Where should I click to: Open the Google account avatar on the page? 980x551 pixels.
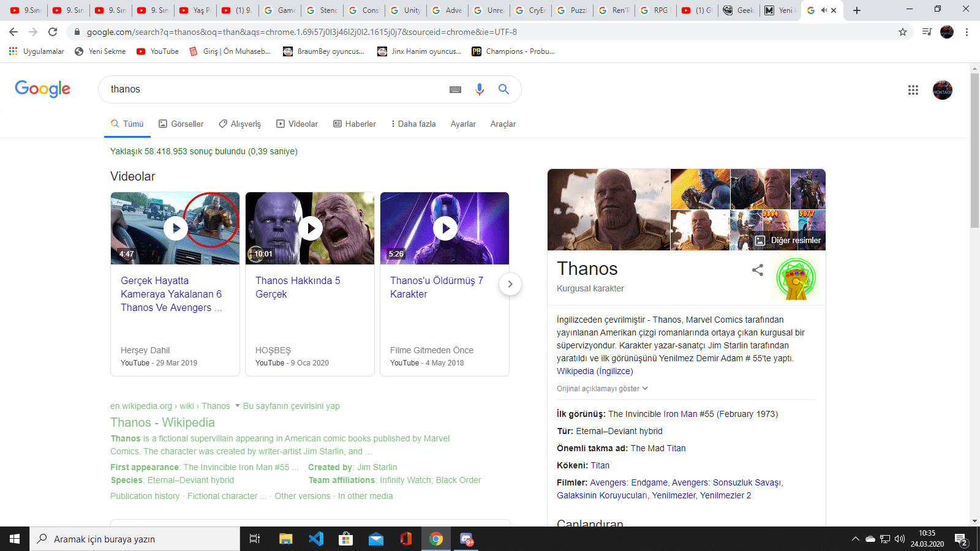point(942,90)
